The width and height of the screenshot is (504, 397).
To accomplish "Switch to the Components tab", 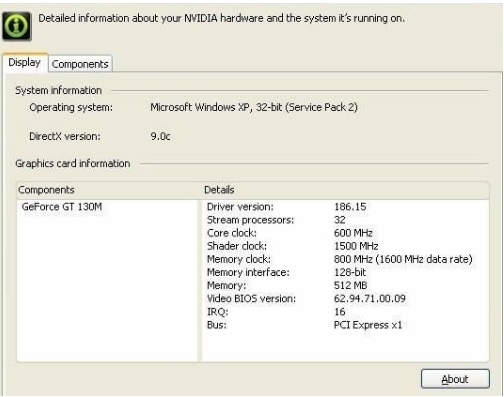I will pos(80,64).
